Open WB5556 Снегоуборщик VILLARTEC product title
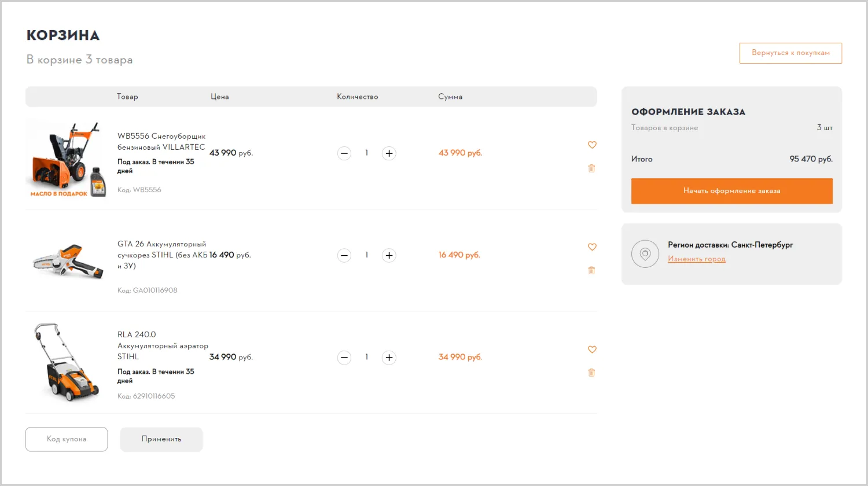This screenshot has width=868, height=486. pyautogui.click(x=161, y=142)
